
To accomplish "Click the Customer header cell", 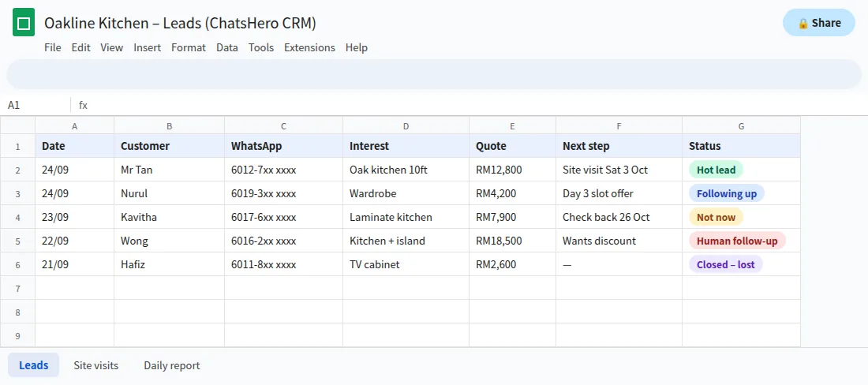I will [x=170, y=146].
